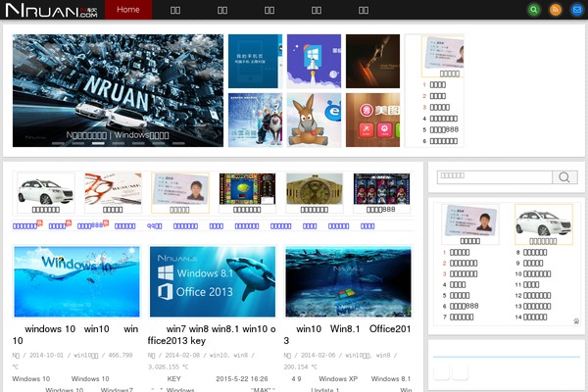Open the gold watch ad thumbnail

pyautogui.click(x=315, y=189)
